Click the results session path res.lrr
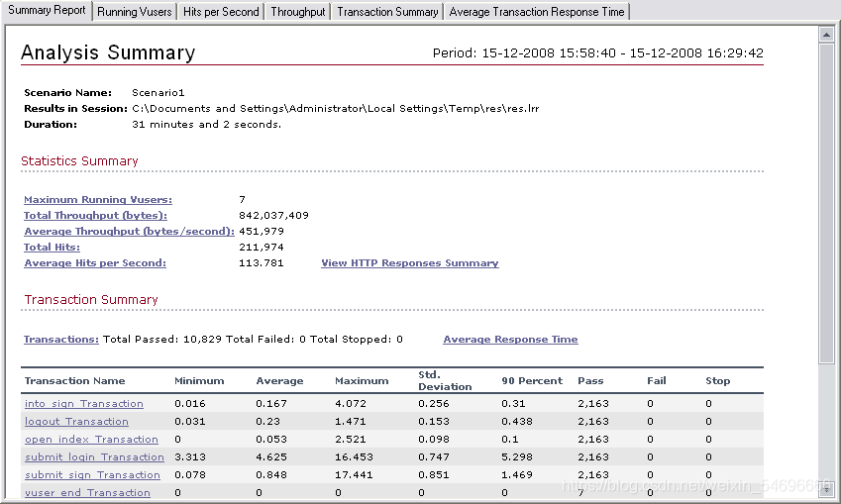841x504 pixels. 335,108
